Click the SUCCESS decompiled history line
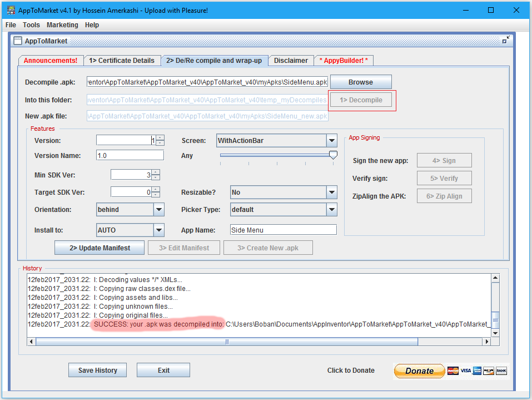The image size is (532, 400). coord(259,324)
